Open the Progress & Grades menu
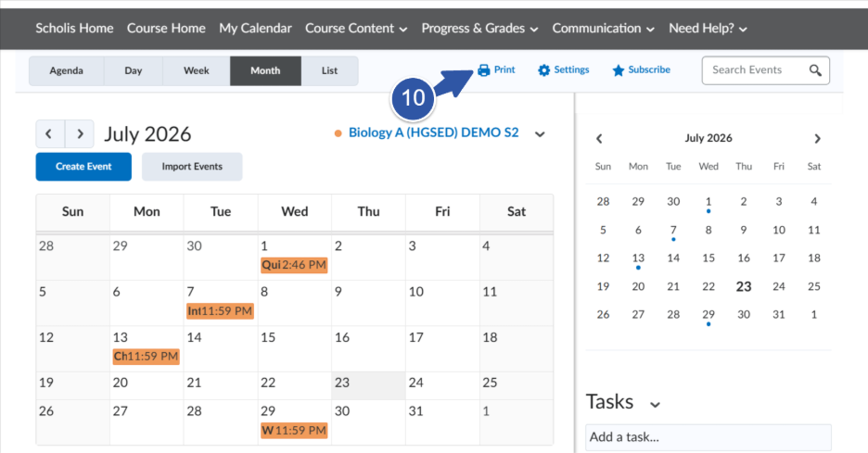 click(x=479, y=28)
